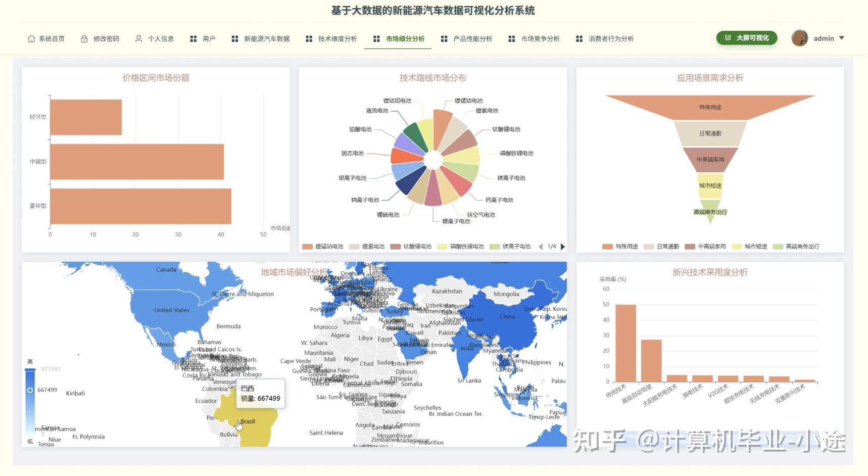The image size is (868, 476).
Task: Select the lock icon next to 修改密码
Action: 83,38
